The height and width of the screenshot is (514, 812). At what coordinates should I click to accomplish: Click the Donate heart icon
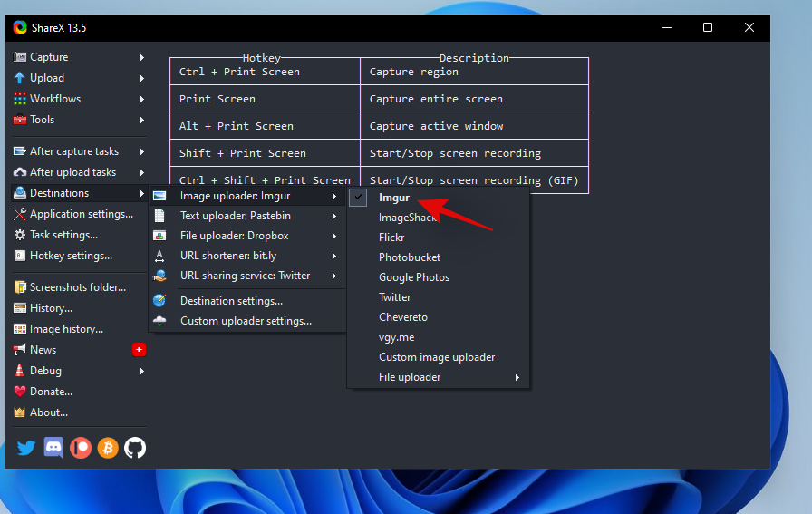[20, 392]
